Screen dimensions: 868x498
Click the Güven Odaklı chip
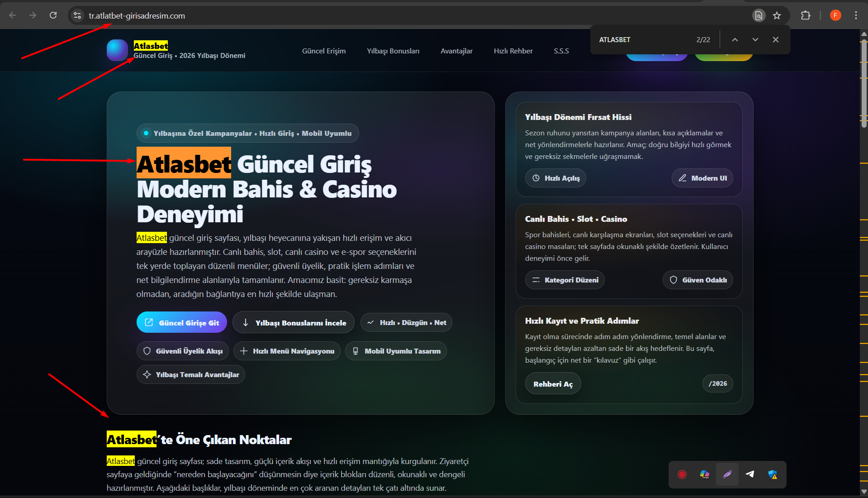pos(698,280)
